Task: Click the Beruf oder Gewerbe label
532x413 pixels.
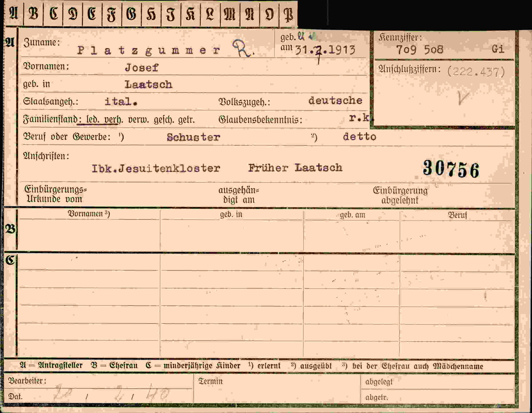Action: (x=67, y=137)
